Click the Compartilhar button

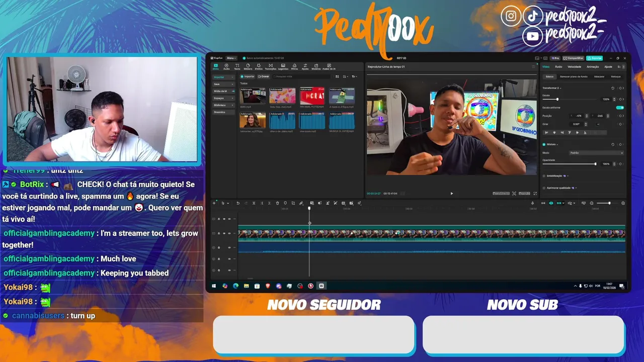[x=573, y=58]
